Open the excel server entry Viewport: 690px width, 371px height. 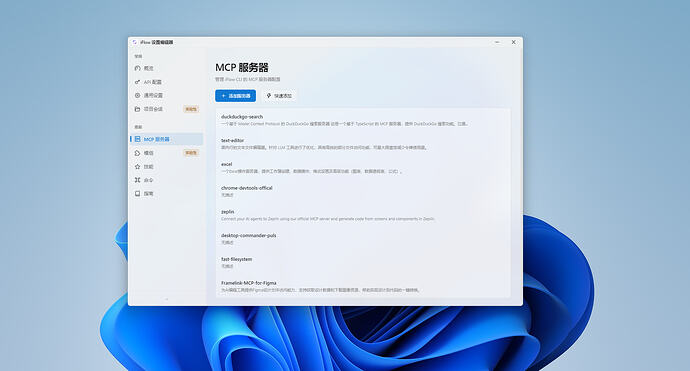(363, 168)
